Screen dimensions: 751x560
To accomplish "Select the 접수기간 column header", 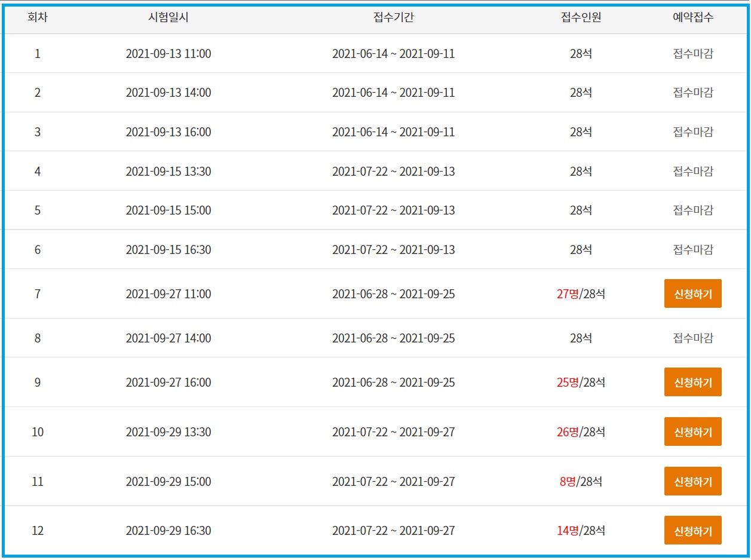I will tap(393, 17).
